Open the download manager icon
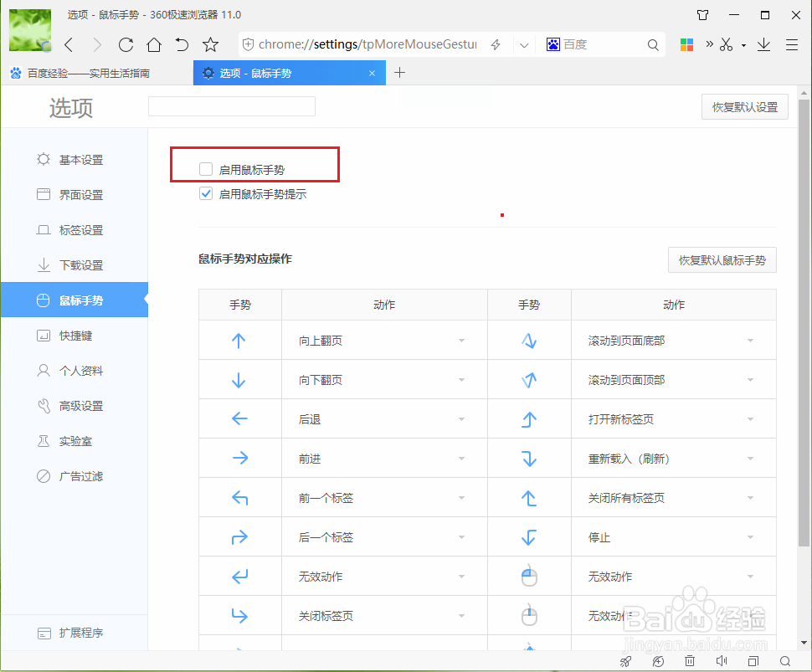The width and height of the screenshot is (812, 672). 763,44
